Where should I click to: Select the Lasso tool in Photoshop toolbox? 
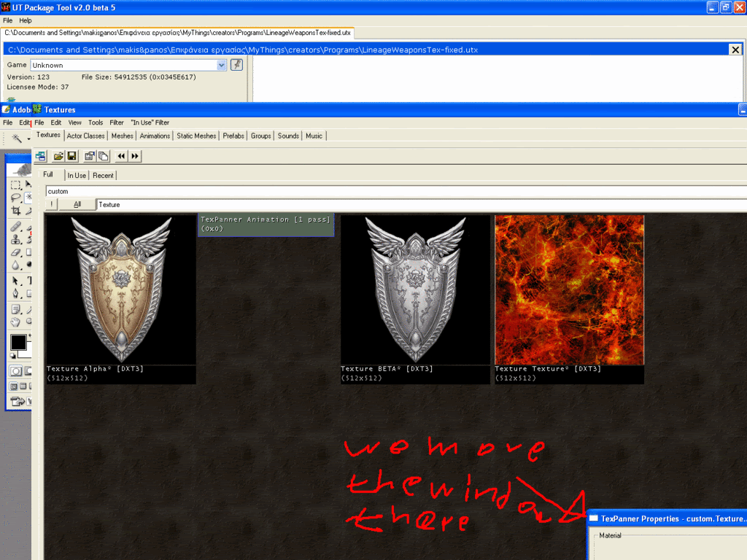coord(16,198)
